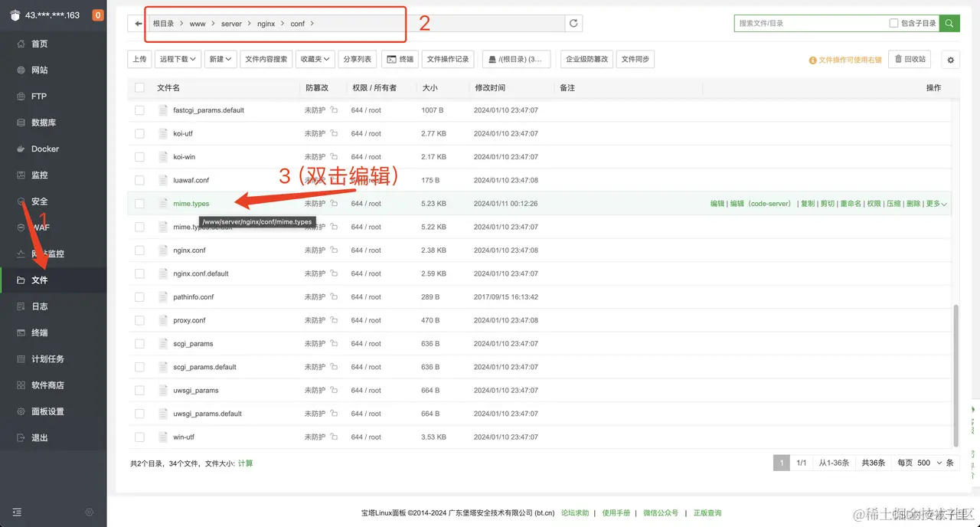Click file icon of fastcgi_params.default

[x=162, y=110]
